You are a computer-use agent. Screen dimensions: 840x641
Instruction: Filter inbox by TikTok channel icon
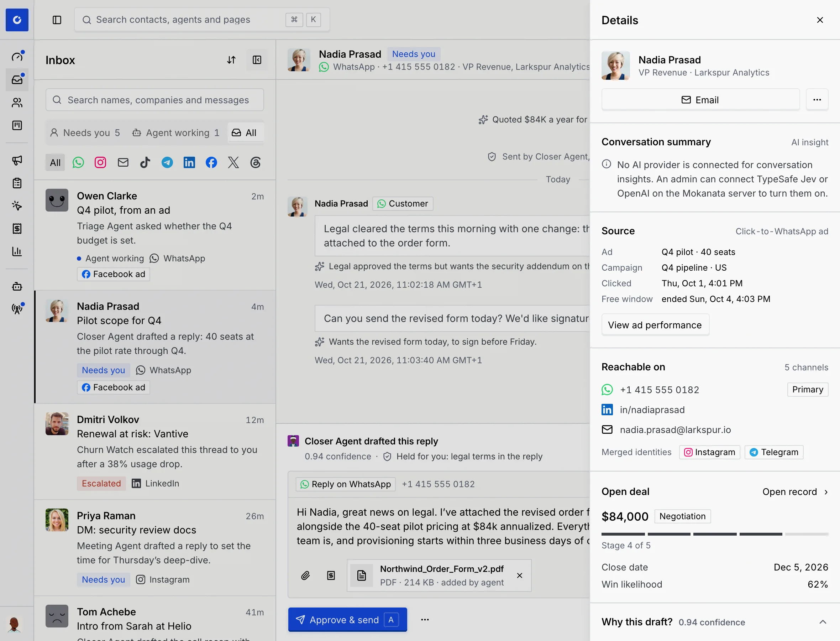(145, 162)
